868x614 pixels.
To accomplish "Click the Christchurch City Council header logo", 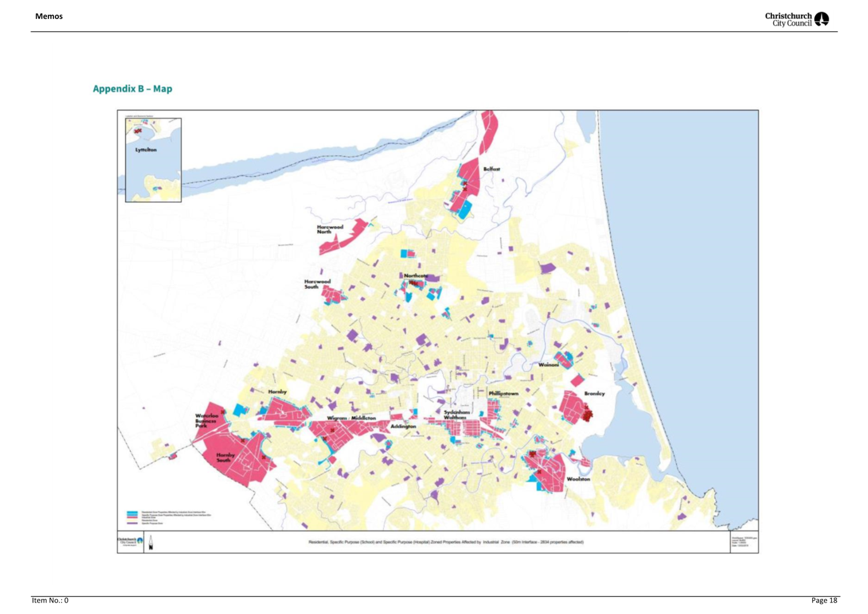I will (x=796, y=19).
